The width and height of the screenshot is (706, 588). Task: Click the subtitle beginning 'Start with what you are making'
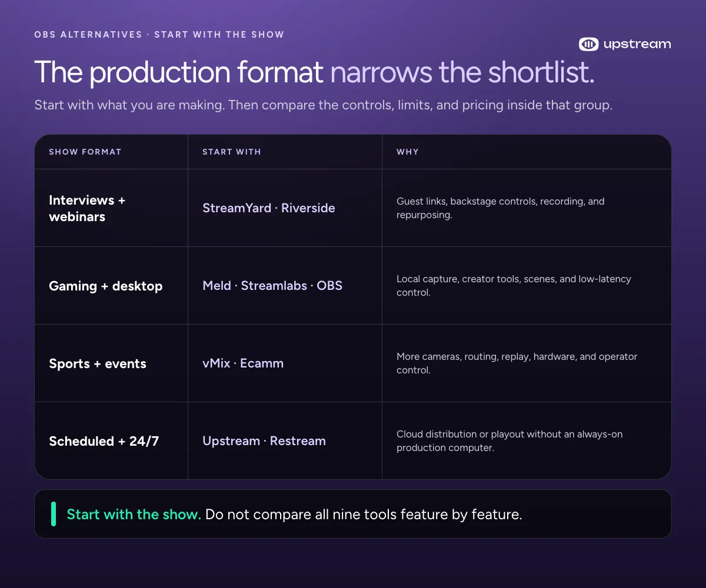[324, 106]
